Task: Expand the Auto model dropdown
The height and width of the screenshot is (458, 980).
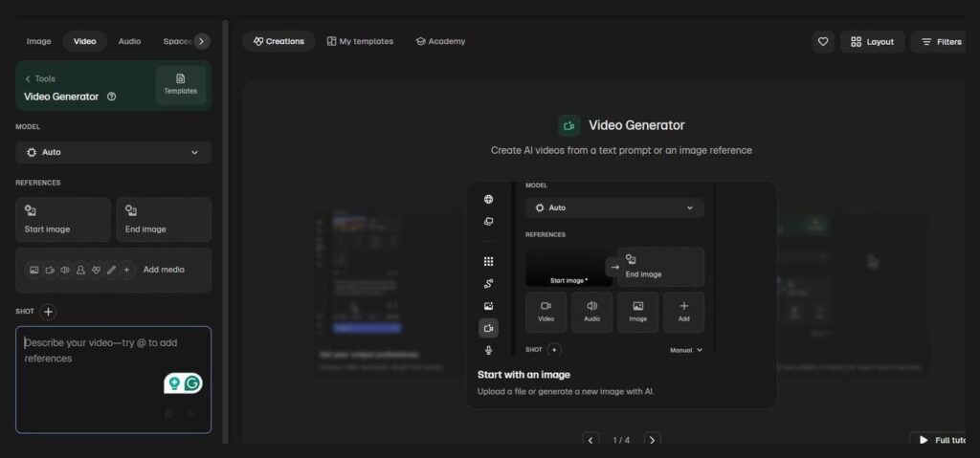Action: 113,152
